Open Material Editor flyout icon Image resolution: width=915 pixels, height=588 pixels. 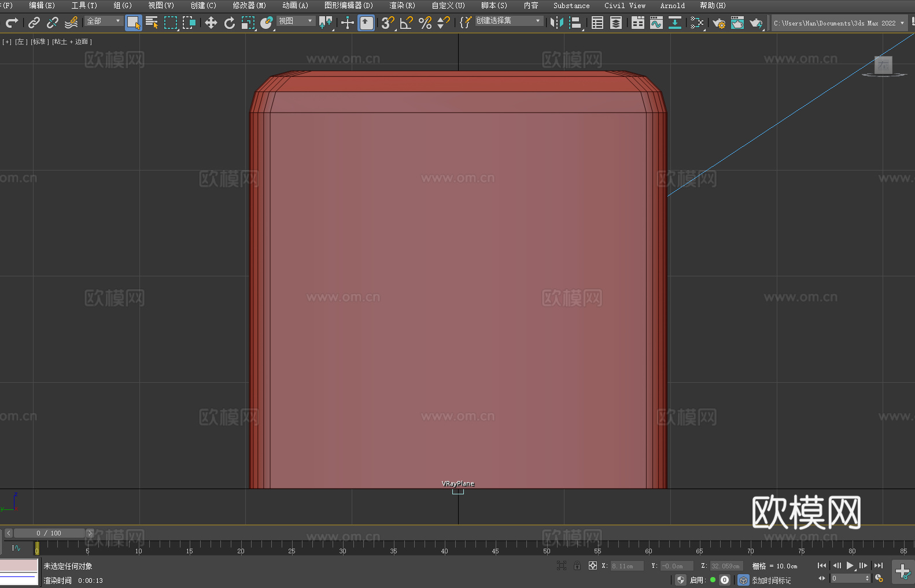click(697, 23)
